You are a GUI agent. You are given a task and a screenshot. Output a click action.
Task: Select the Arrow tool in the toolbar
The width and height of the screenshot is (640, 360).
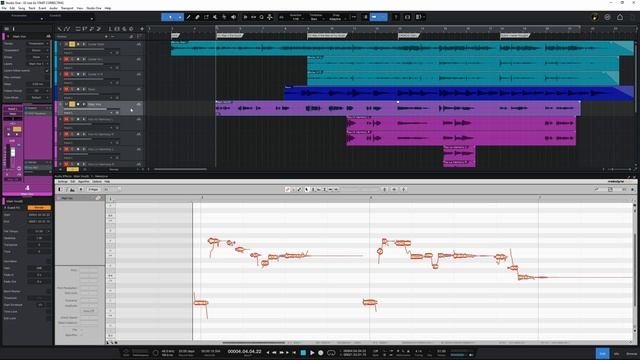(x=170, y=17)
